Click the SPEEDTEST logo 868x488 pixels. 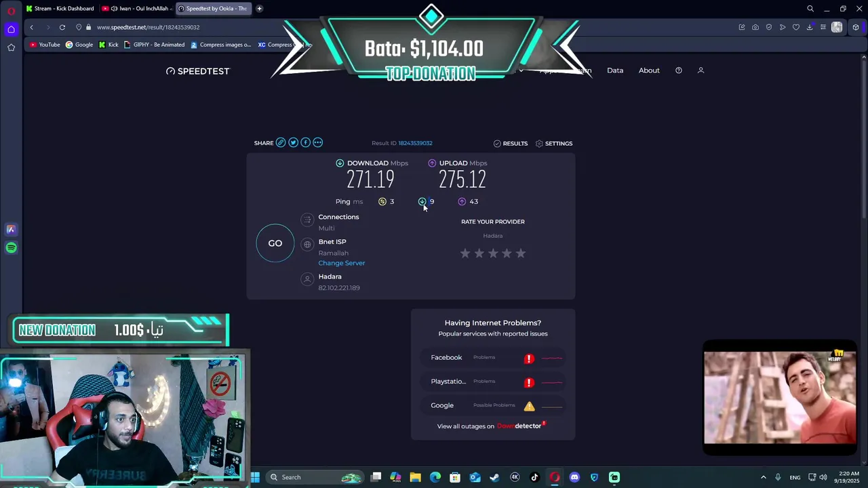[x=198, y=71]
